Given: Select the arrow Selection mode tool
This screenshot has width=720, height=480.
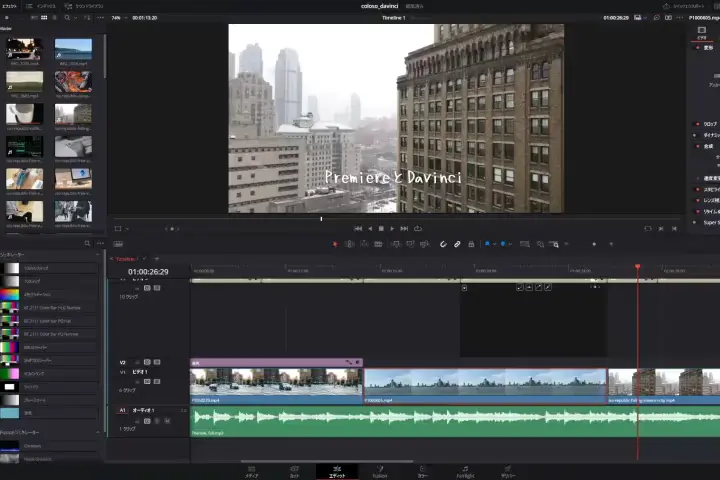Looking at the screenshot, I should 335,244.
